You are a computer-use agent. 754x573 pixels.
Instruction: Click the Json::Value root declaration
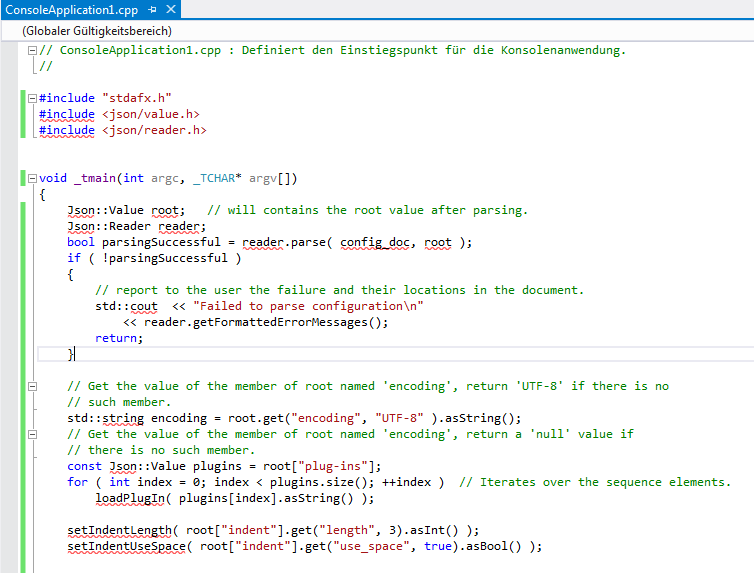[126, 211]
